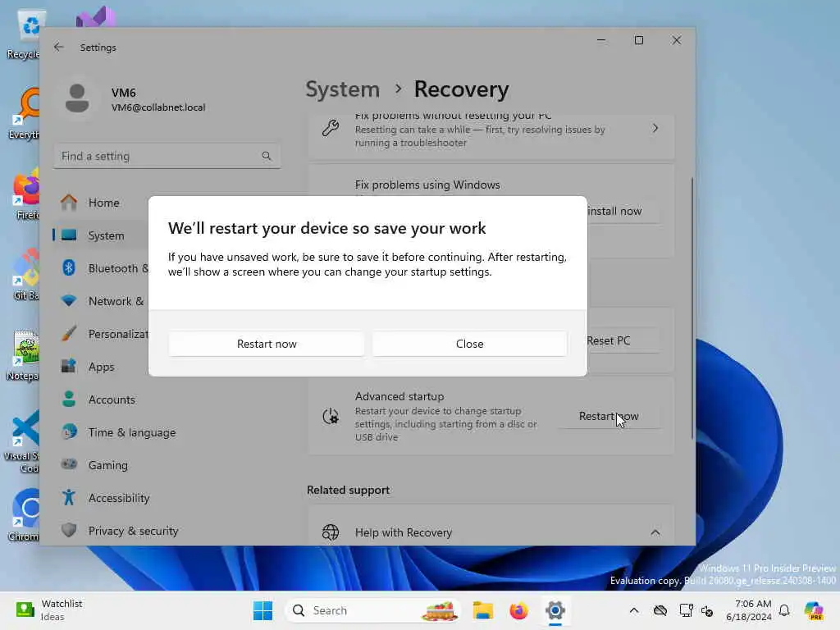Click the VM6 user avatar

tap(77, 98)
